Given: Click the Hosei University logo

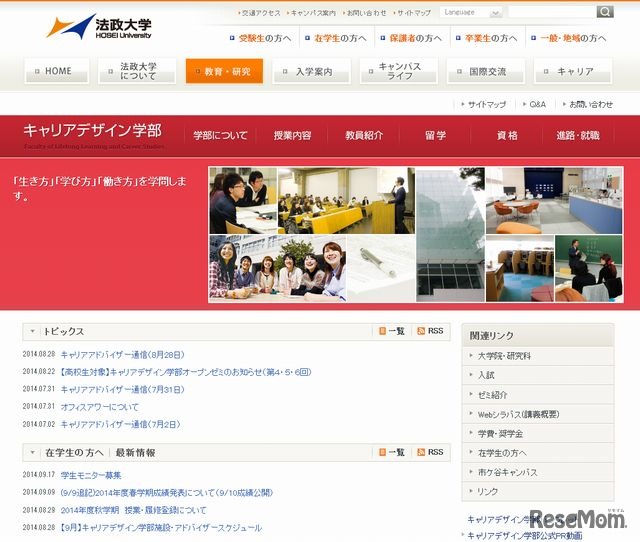Looking at the screenshot, I should pyautogui.click(x=99, y=27).
